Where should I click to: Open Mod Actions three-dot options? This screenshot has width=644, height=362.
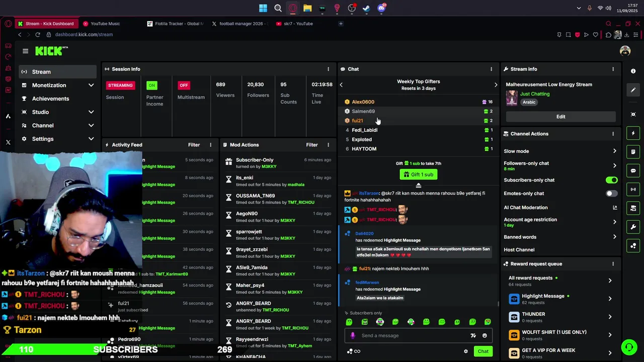[x=328, y=145]
